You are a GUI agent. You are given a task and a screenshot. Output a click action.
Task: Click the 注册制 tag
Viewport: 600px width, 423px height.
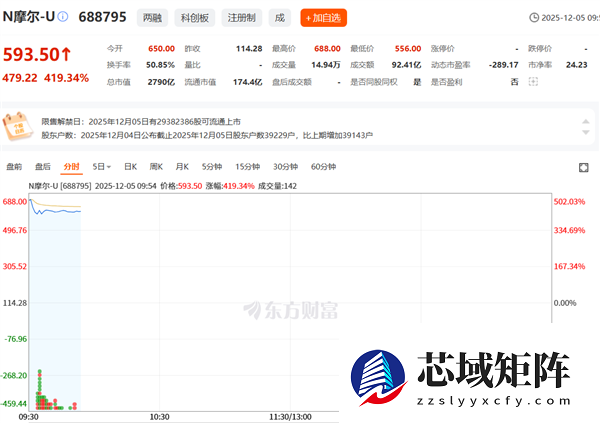pyautogui.click(x=241, y=18)
